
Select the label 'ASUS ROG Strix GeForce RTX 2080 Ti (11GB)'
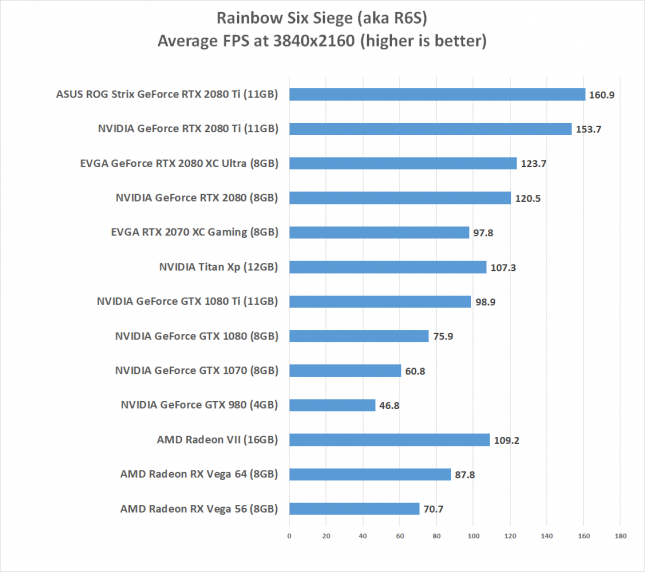[x=167, y=95]
